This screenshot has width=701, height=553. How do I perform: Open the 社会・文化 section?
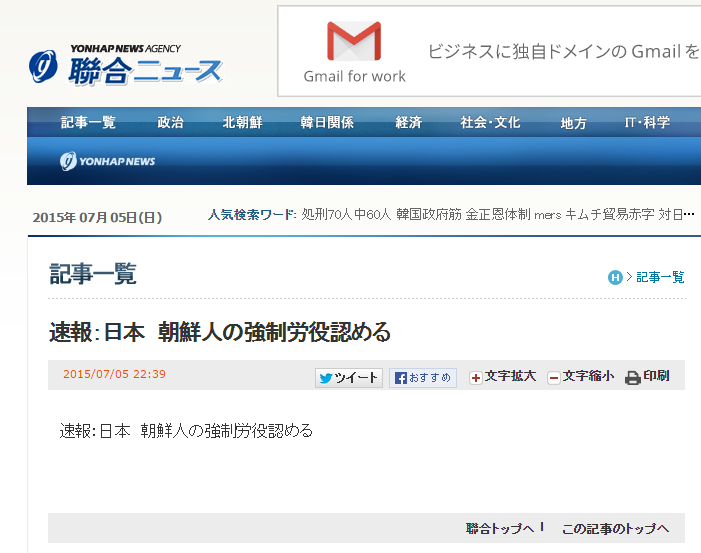pos(490,122)
